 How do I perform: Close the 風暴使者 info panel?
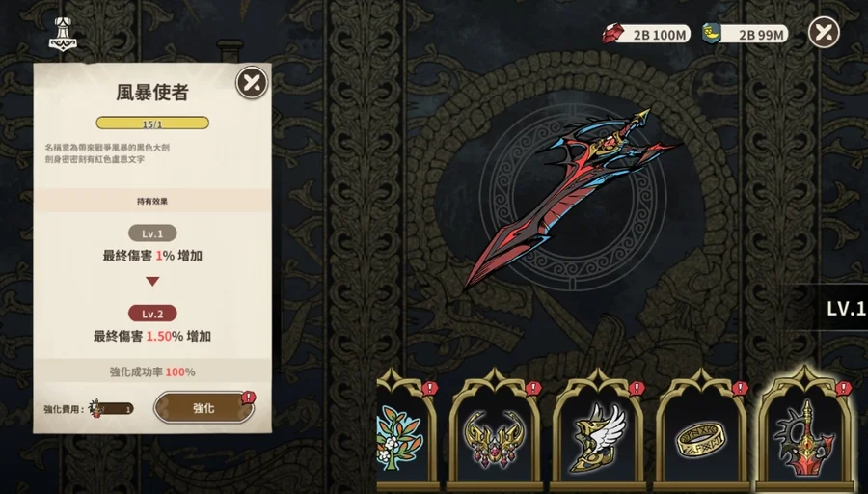[x=252, y=83]
